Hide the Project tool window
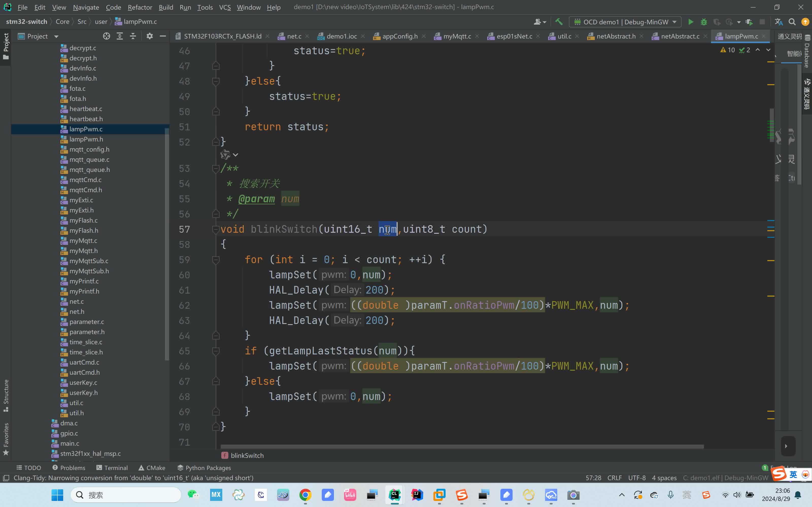Viewport: 812px width, 507px height. tap(163, 36)
